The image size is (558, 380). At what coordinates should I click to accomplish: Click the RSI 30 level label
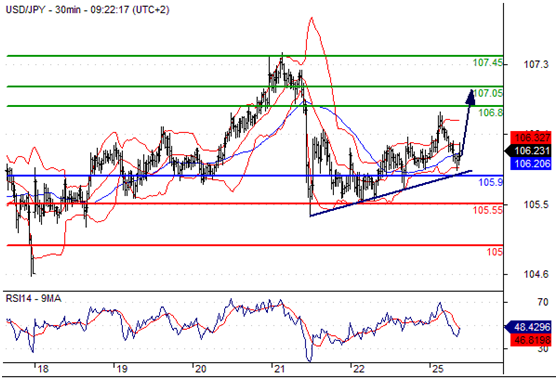point(543,349)
